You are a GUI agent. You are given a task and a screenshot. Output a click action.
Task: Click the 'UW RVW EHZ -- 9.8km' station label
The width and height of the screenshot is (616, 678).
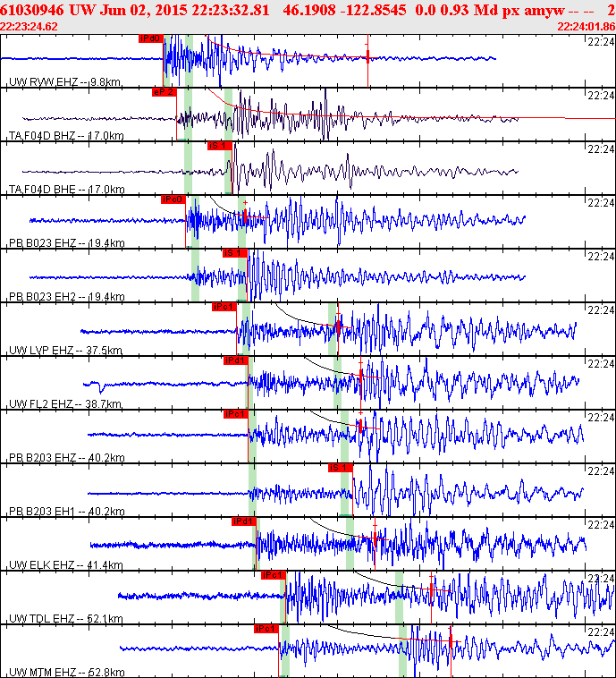[x=65, y=81]
